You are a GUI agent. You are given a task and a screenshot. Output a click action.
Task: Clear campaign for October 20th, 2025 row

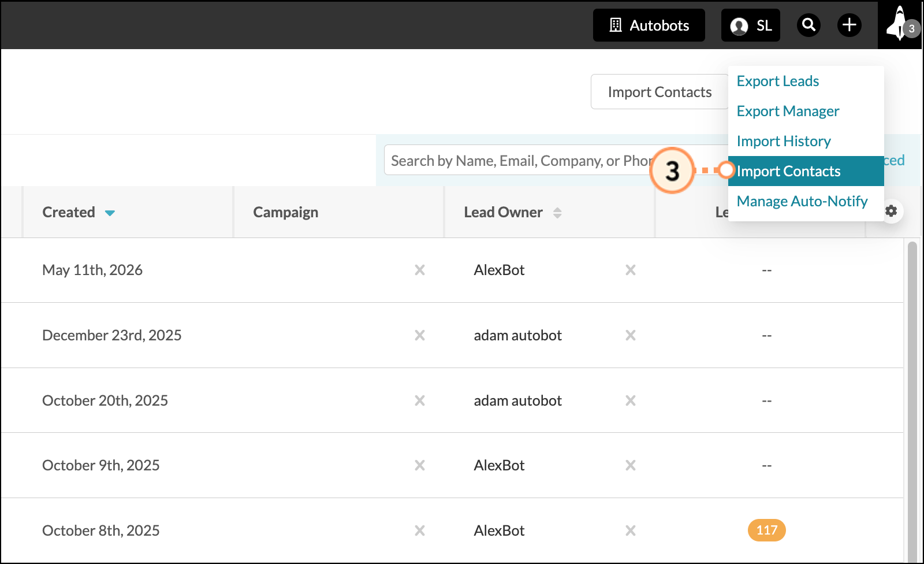pyautogui.click(x=420, y=400)
